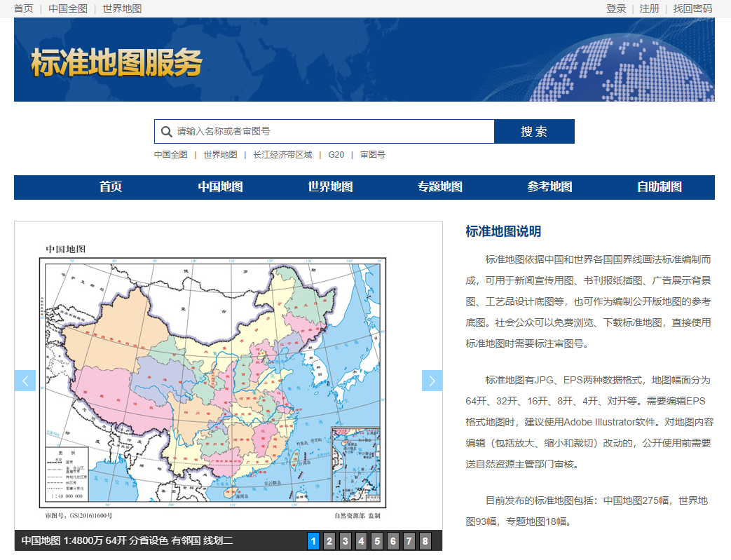Show previous map with left arrow
The width and height of the screenshot is (731, 560).
click(x=25, y=381)
